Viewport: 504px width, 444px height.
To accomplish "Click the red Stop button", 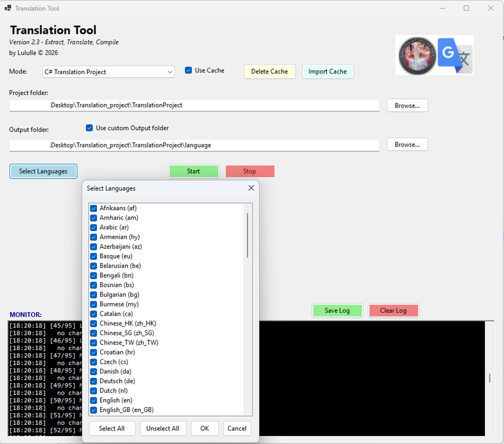I will point(250,171).
